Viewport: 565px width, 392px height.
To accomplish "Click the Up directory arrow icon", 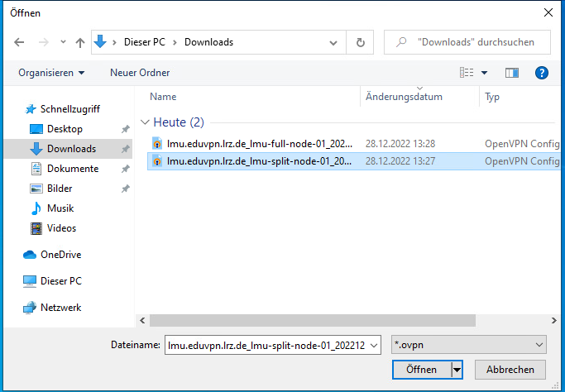I will (x=79, y=42).
